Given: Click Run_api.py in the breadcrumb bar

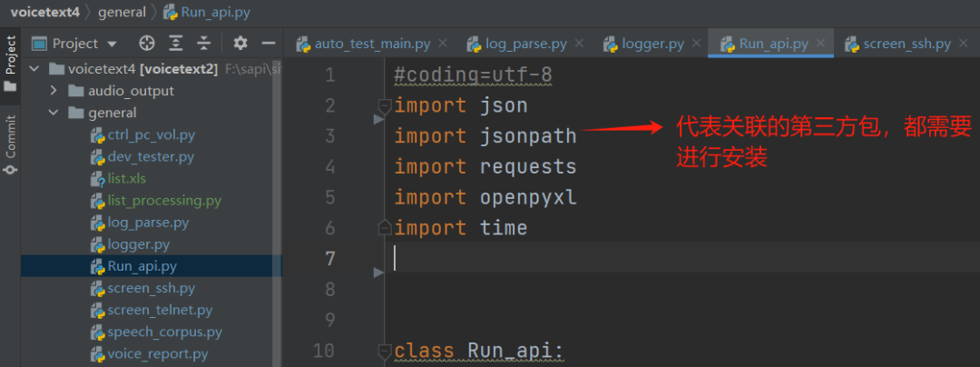Looking at the screenshot, I should click(214, 11).
